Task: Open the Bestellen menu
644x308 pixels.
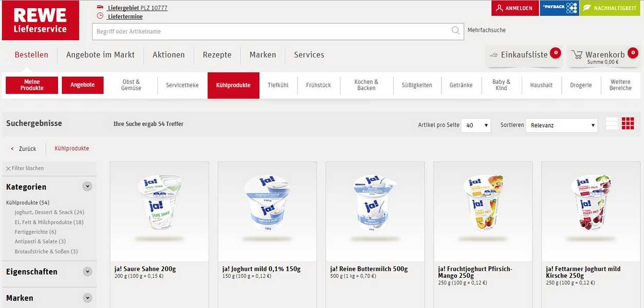Action: [31, 55]
